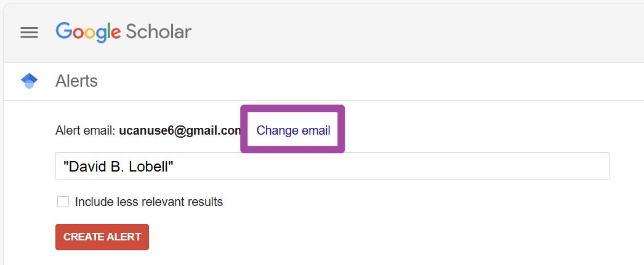644x265 pixels.
Task: Click the blue graduation cap Alerts icon
Action: (29, 81)
